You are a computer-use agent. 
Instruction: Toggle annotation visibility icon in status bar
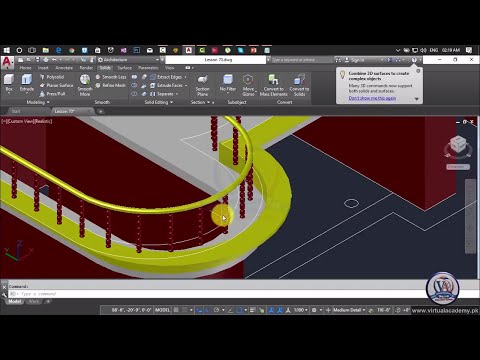(x=272, y=310)
